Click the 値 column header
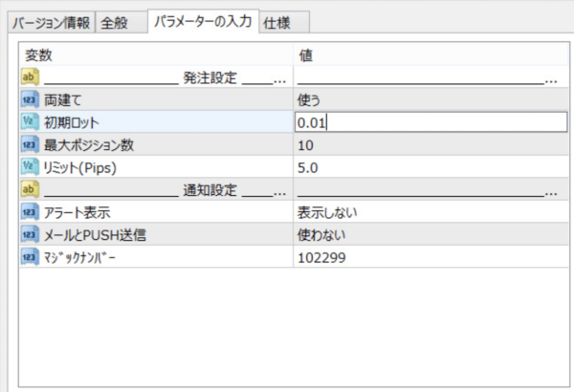574x392 pixels. [430, 55]
